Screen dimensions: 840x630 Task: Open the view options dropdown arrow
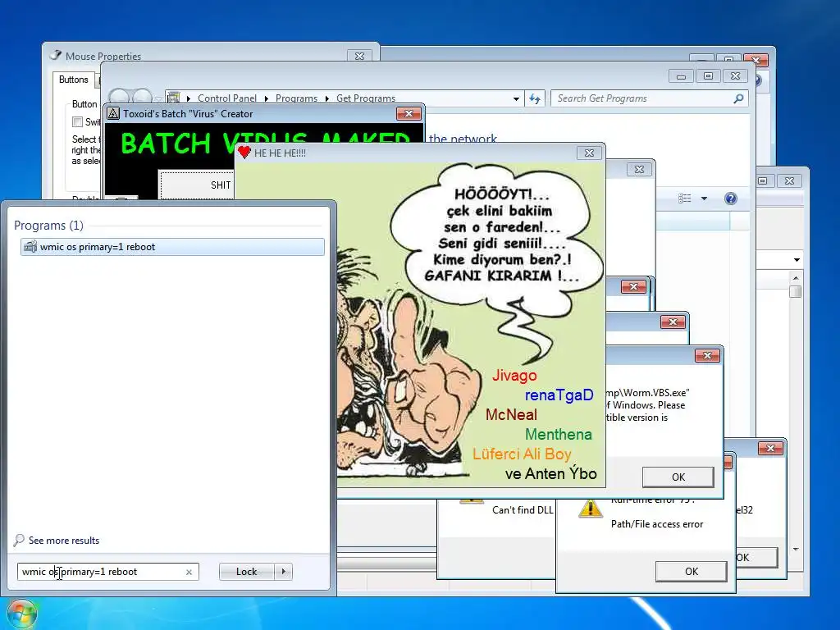click(704, 199)
